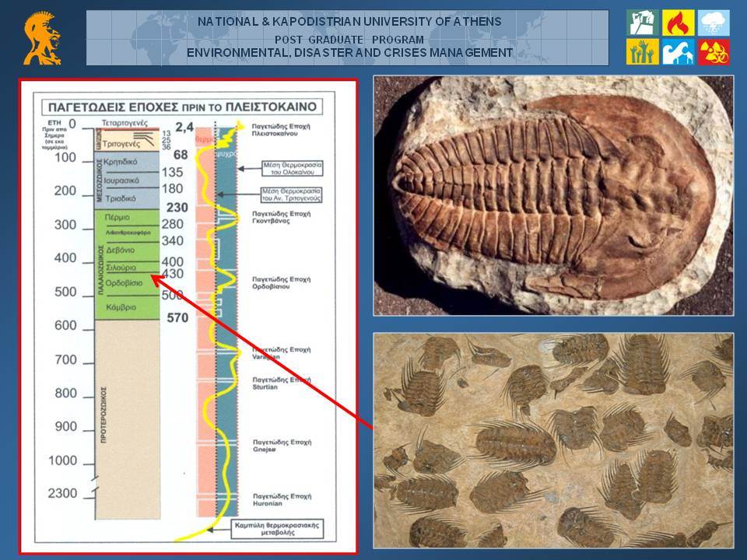Viewport: 747px width, 560px height.
Task: Click the Παγετώδης Εποχή Ορδοβισίου label
Action: click(281, 283)
